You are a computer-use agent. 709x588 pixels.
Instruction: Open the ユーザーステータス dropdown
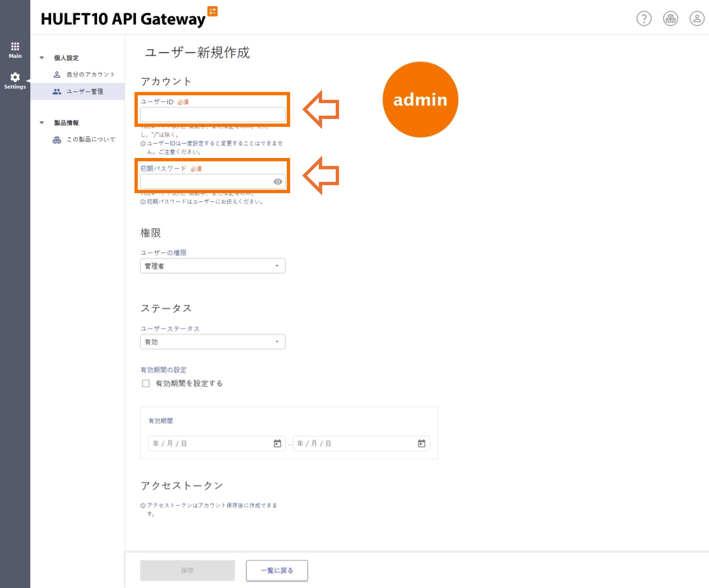[212, 342]
